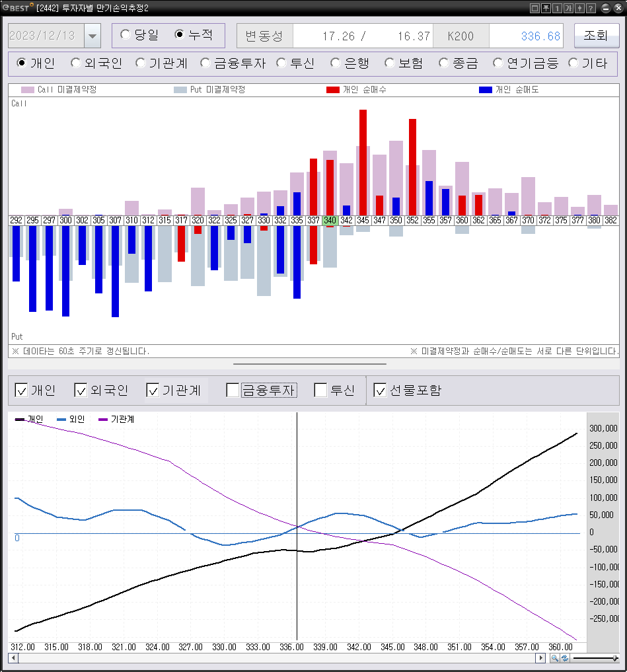Select the 외국인 investor radio button
627x672 pixels.
click(x=75, y=63)
